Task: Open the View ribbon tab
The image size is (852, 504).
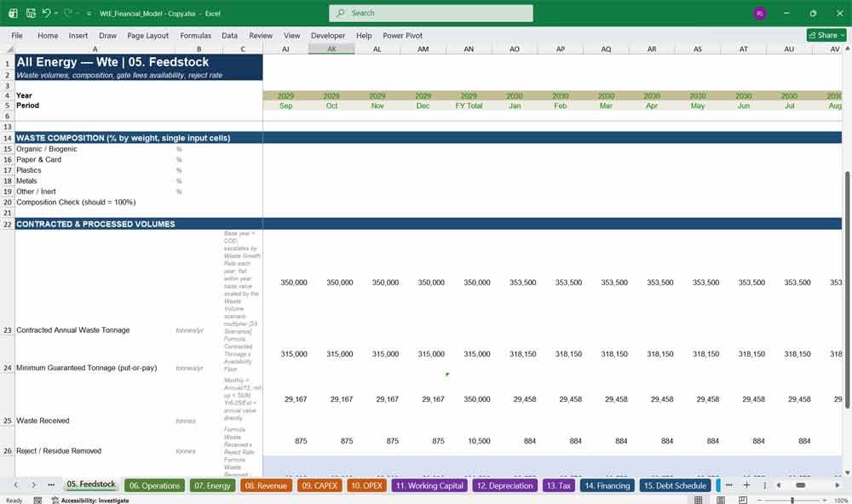Action: coord(291,35)
